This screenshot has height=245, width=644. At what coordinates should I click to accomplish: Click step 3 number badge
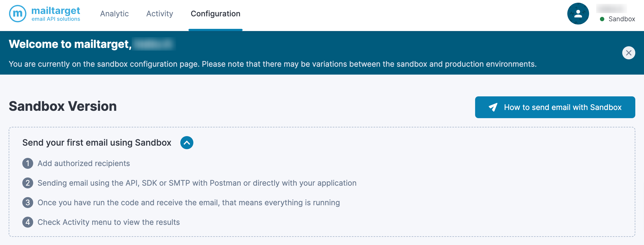click(28, 203)
